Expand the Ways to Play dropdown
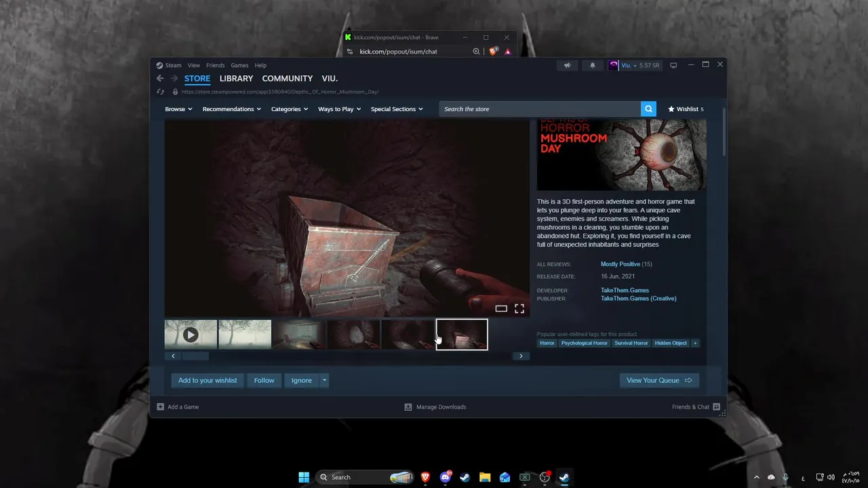This screenshot has height=488, width=868. tap(339, 109)
